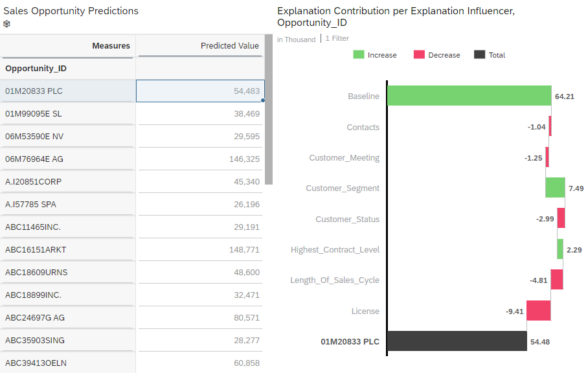Click the table's vertical scrollbar thumb

(269, 109)
